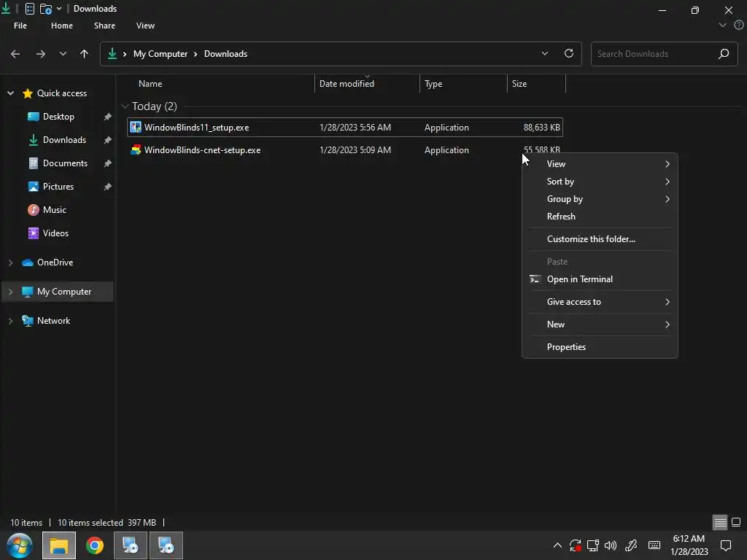Click the pin icon beside Documents
This screenshot has height=560, width=747.
[108, 163]
